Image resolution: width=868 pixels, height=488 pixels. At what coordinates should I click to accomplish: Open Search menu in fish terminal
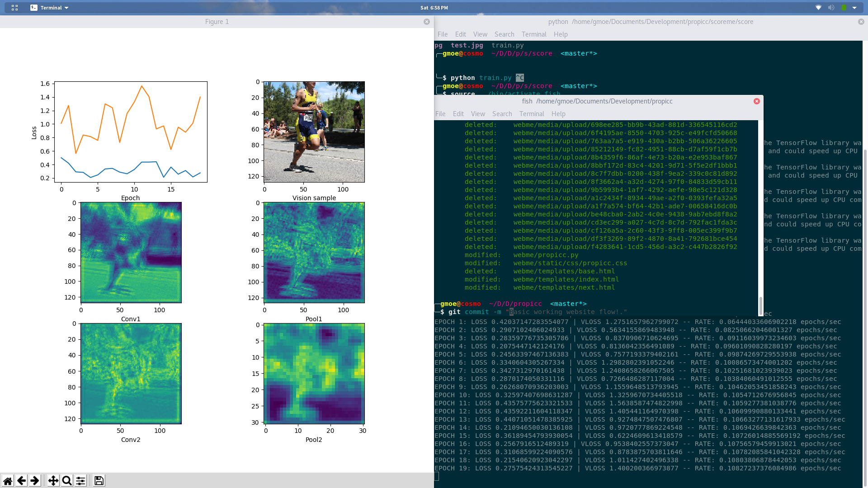tap(502, 114)
